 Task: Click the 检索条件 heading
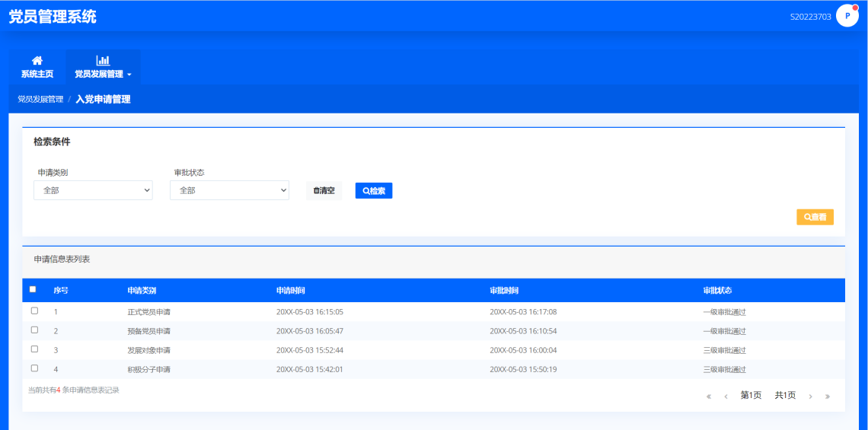click(52, 142)
